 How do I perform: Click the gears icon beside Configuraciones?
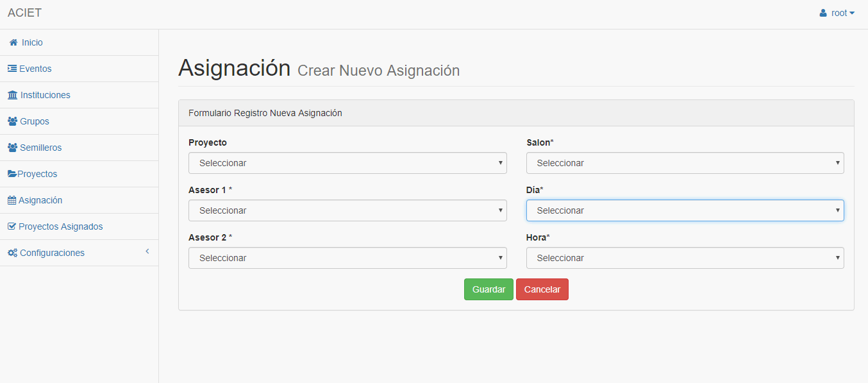13,253
